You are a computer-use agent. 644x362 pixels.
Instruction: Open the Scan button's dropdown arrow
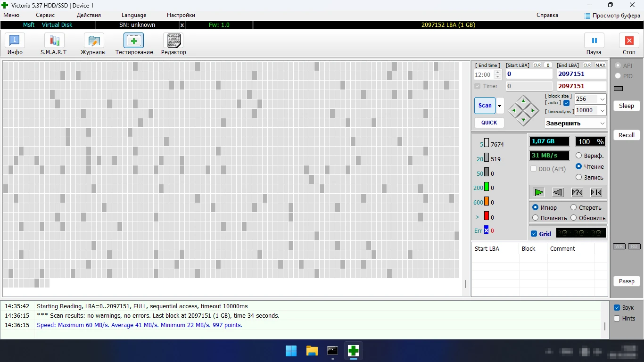[x=500, y=106]
